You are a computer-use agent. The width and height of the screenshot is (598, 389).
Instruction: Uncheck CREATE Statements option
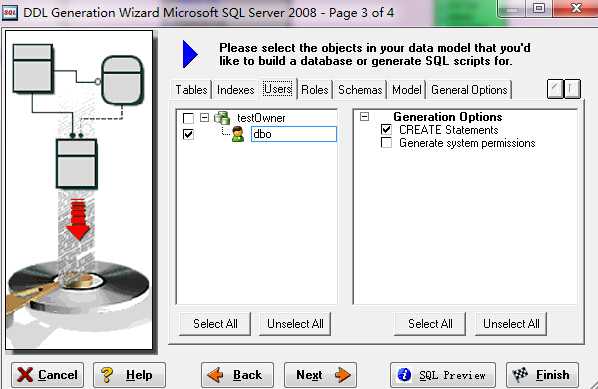click(386, 130)
